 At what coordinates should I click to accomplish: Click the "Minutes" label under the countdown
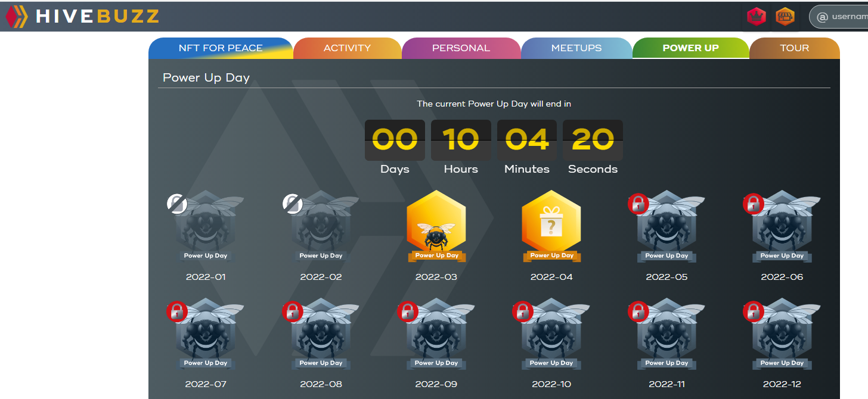[527, 169]
